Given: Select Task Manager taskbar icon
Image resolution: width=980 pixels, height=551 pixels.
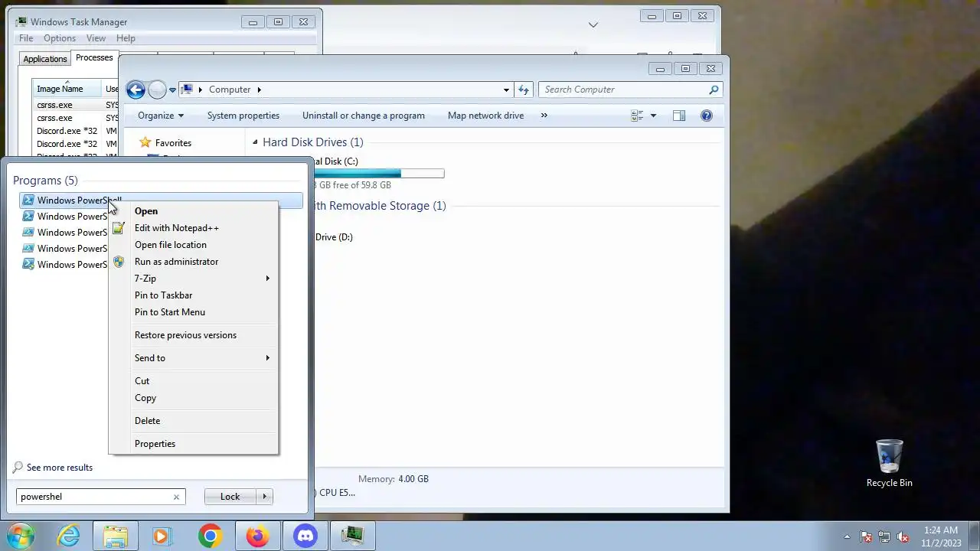Looking at the screenshot, I should pos(352,536).
